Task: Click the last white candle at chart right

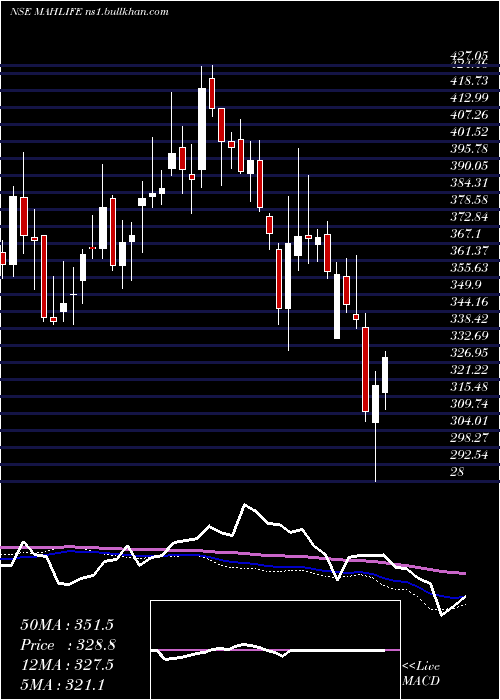Action: pos(385,375)
